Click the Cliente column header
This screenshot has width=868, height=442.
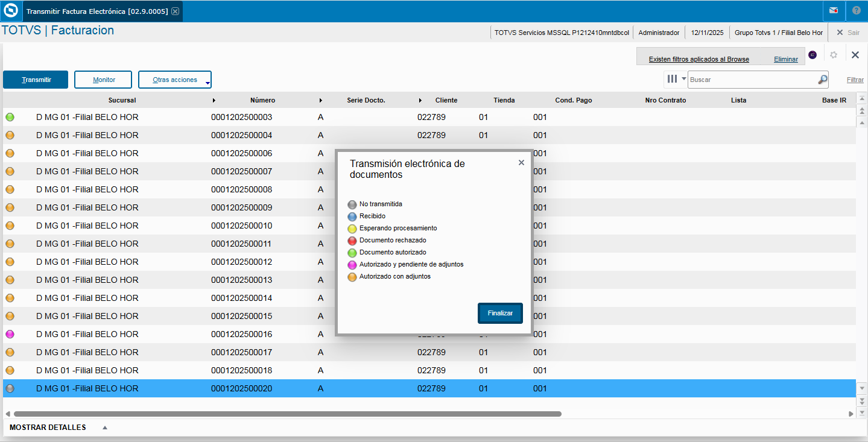pyautogui.click(x=446, y=100)
